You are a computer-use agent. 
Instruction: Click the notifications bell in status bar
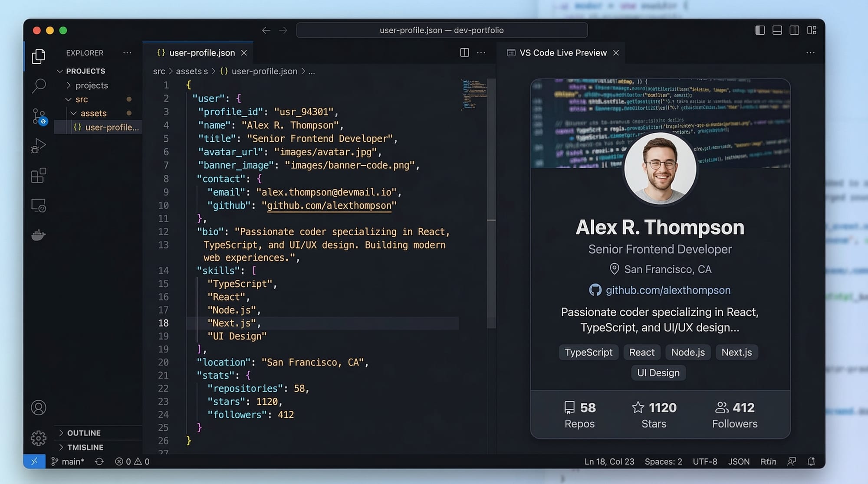click(811, 461)
